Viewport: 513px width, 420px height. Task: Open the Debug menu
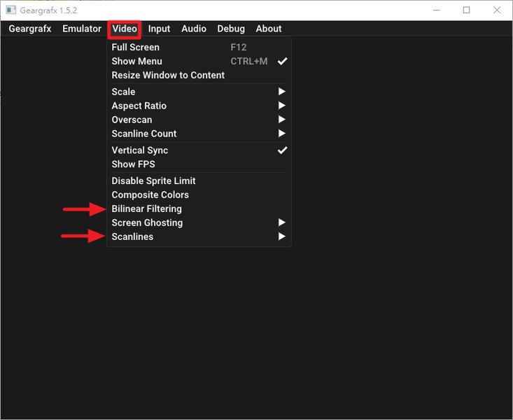(231, 29)
